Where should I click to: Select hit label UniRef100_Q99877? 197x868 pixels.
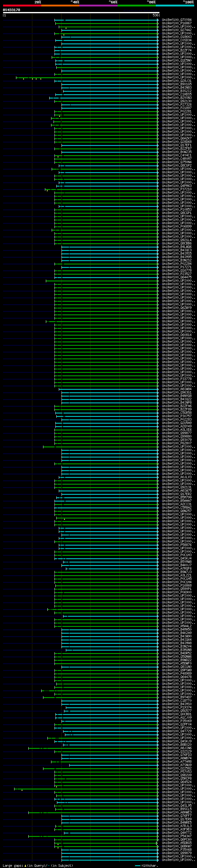click(177, 433)
